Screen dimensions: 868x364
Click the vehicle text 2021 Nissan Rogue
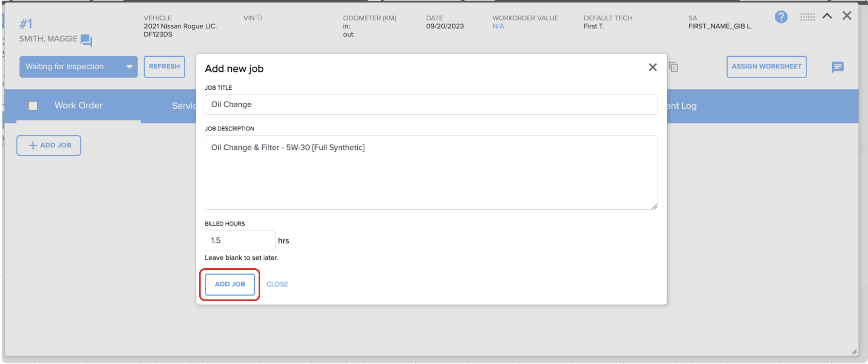click(174, 26)
